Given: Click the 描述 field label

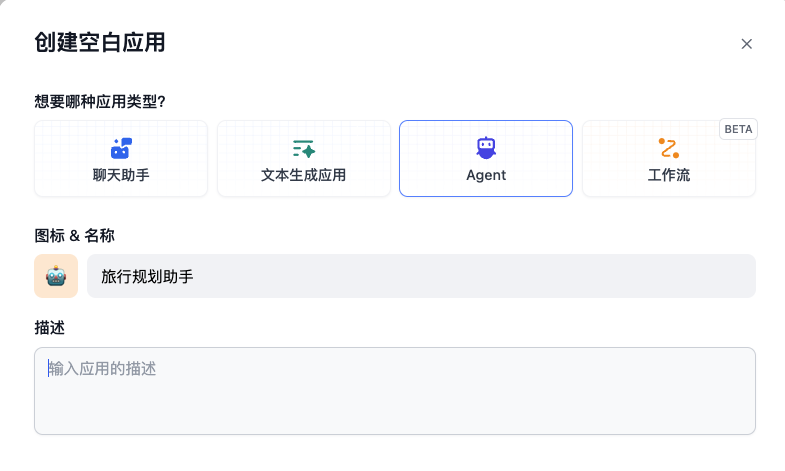Looking at the screenshot, I should tap(50, 328).
